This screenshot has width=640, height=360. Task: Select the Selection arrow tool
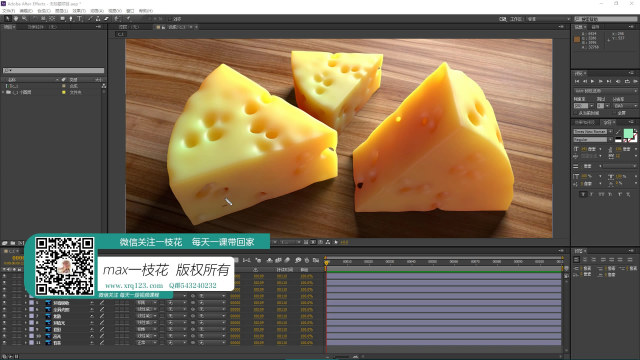7,19
